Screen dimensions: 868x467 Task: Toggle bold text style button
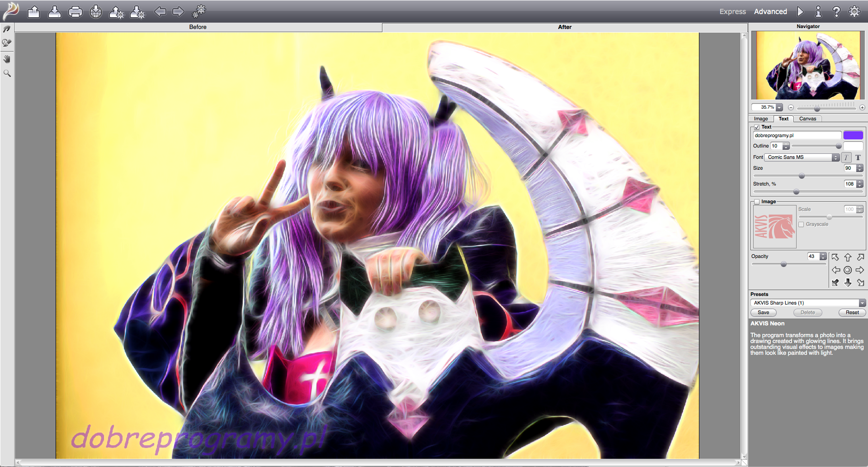pos(858,157)
